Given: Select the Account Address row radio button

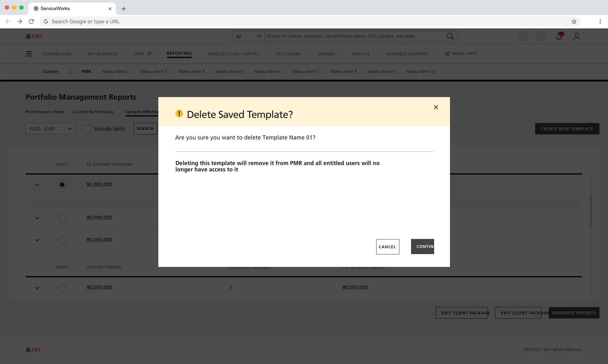Looking at the screenshot, I should click(62, 288).
